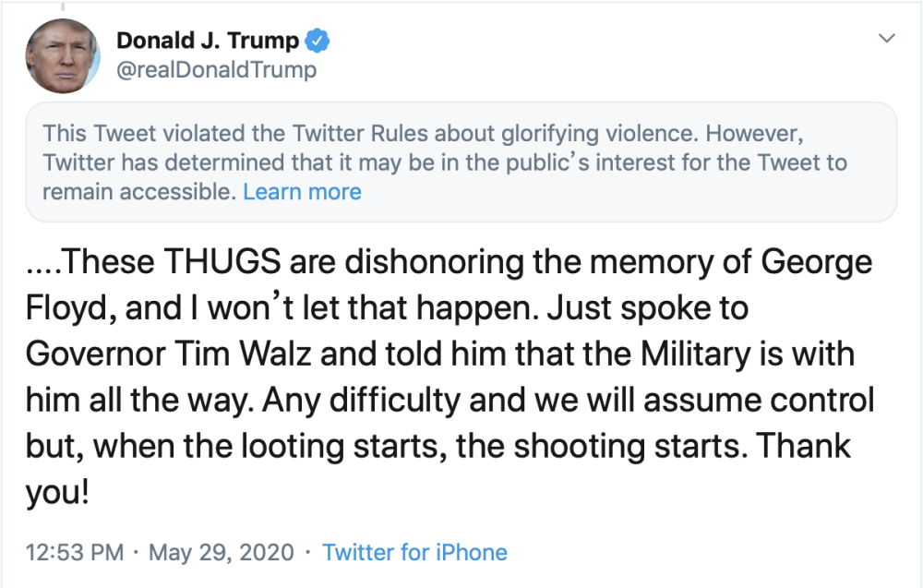Click the Twitter for iPhone source link

(x=414, y=552)
